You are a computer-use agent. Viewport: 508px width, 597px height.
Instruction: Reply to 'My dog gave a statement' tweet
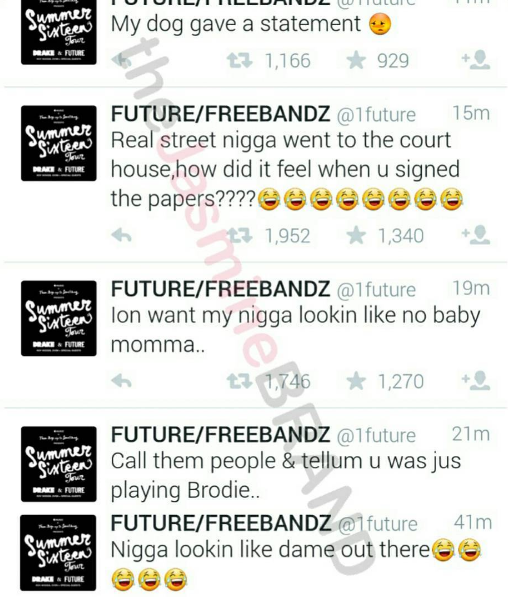(x=121, y=60)
